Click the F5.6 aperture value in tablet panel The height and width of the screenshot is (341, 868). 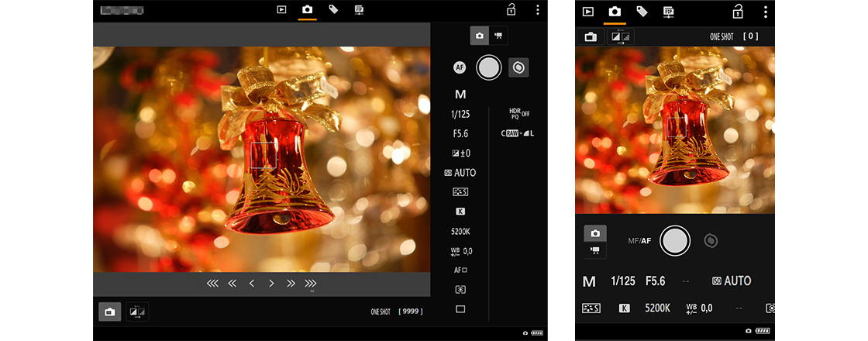click(x=460, y=133)
